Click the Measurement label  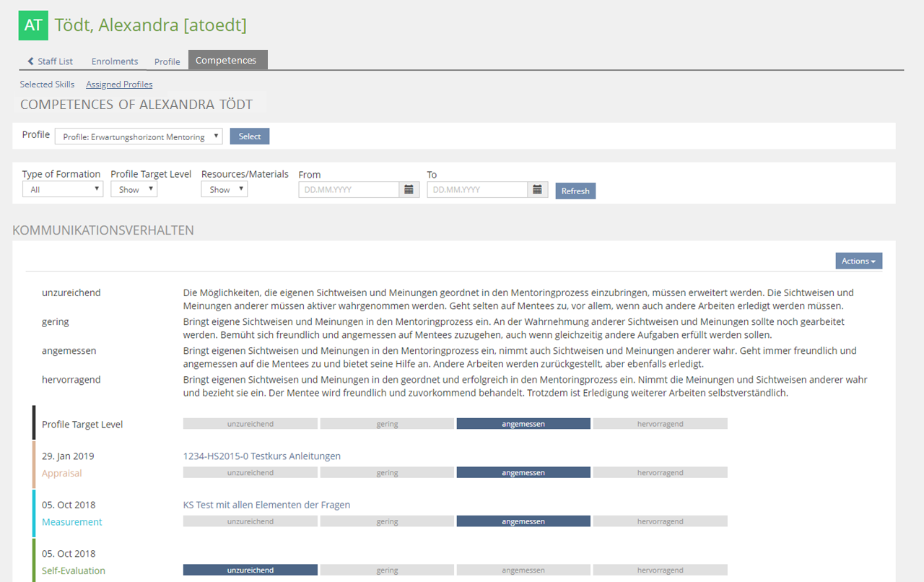(x=72, y=522)
